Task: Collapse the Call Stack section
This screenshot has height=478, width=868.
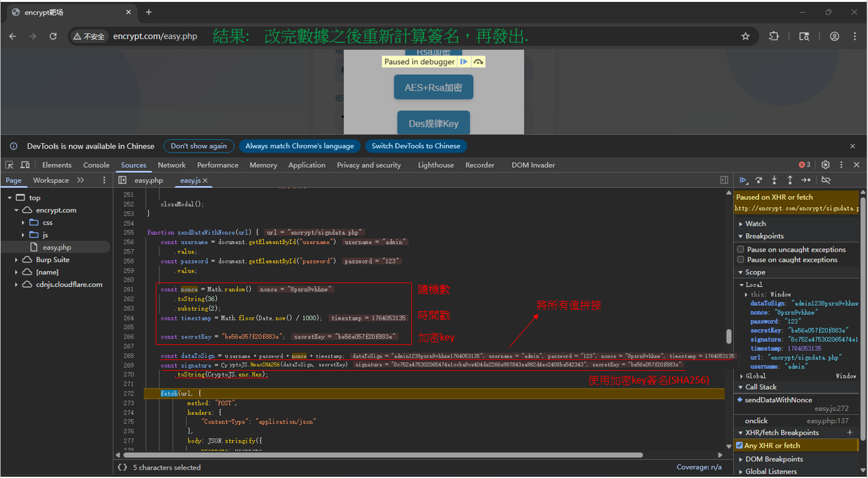Action: click(x=797, y=387)
